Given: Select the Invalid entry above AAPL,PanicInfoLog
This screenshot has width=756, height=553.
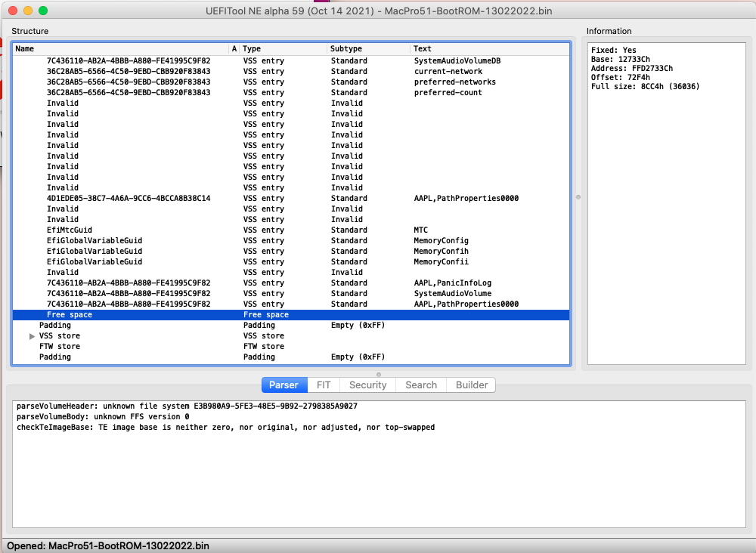Looking at the screenshot, I should [x=291, y=272].
